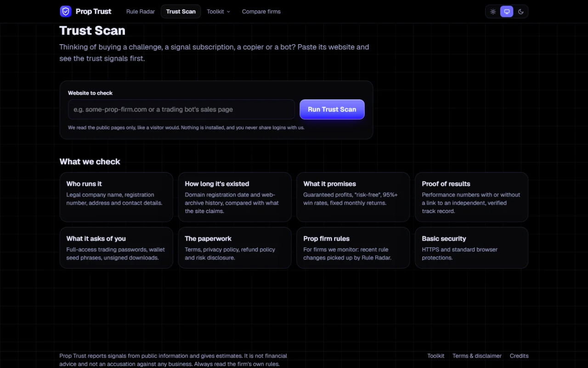
Task: Click the "Prop Trust reports signals" footer disclaimer
Action: pos(173,360)
